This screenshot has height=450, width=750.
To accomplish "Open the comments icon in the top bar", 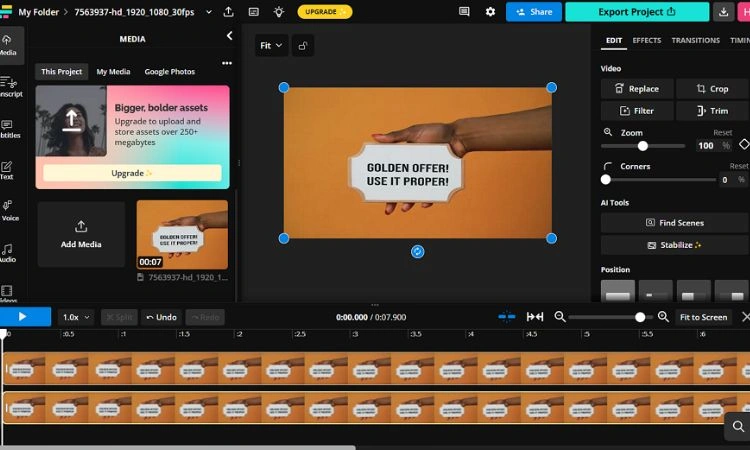I will [464, 11].
